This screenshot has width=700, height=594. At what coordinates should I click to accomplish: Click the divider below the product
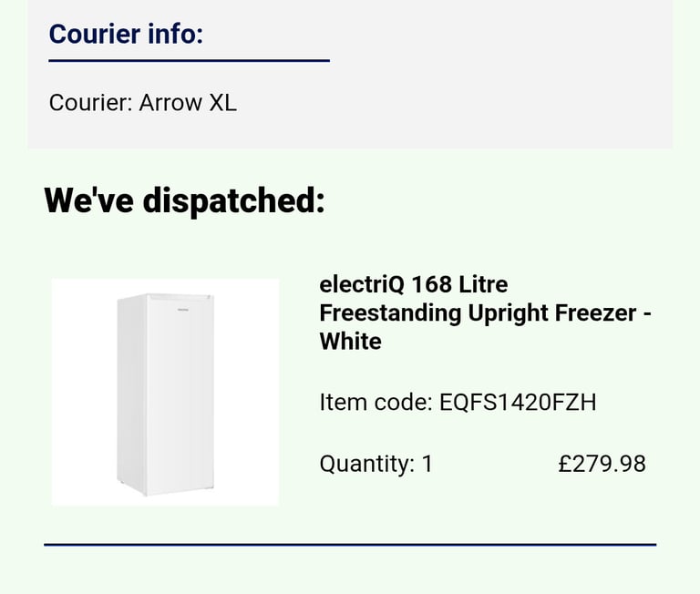coord(350,545)
